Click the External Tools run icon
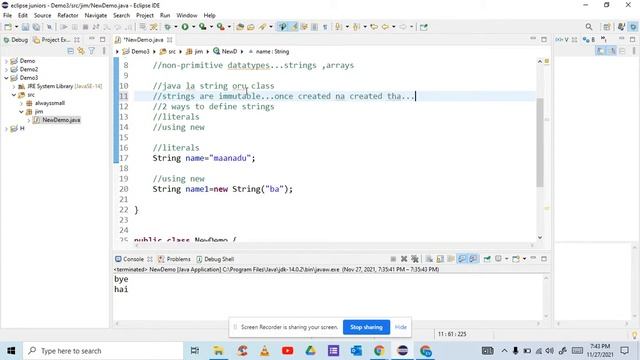640x360 pixels. [x=220, y=27]
